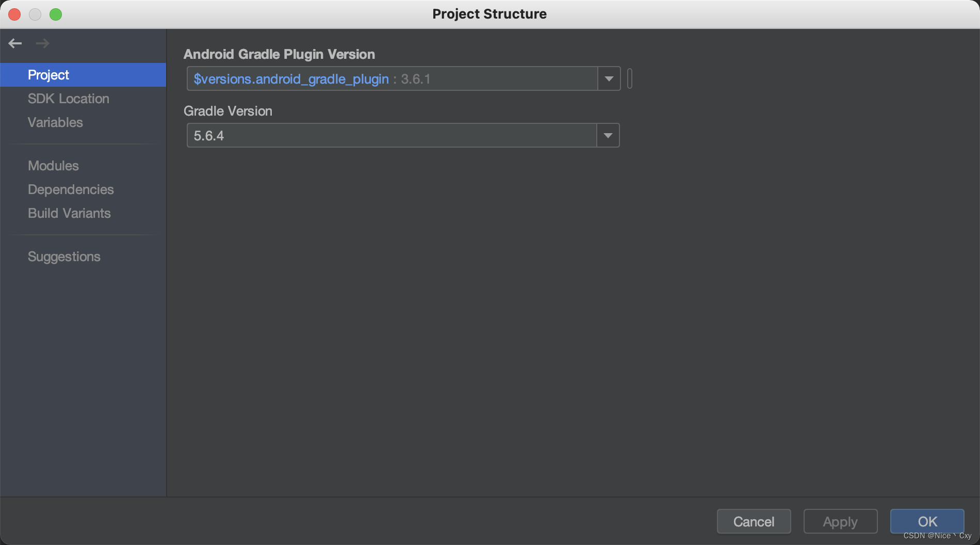
Task: Open the Dependencies section
Action: coord(71,189)
